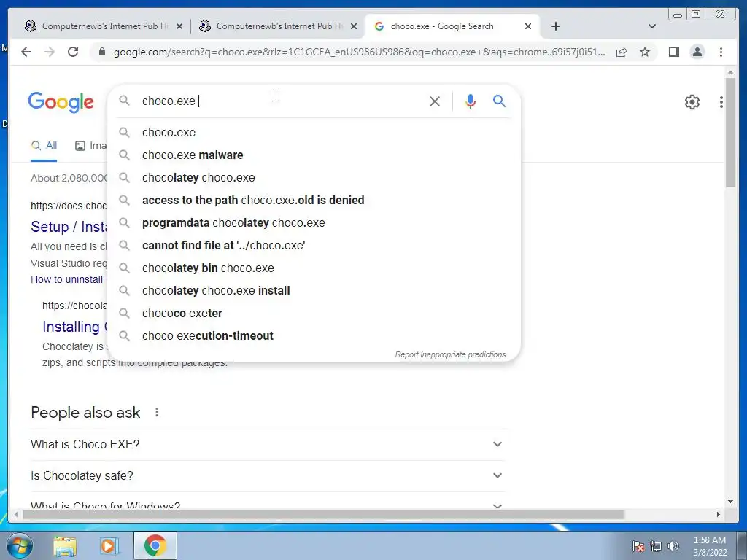Image resolution: width=747 pixels, height=560 pixels.
Task: Open the Chrome three-dot menu
Action: pyautogui.click(x=721, y=52)
